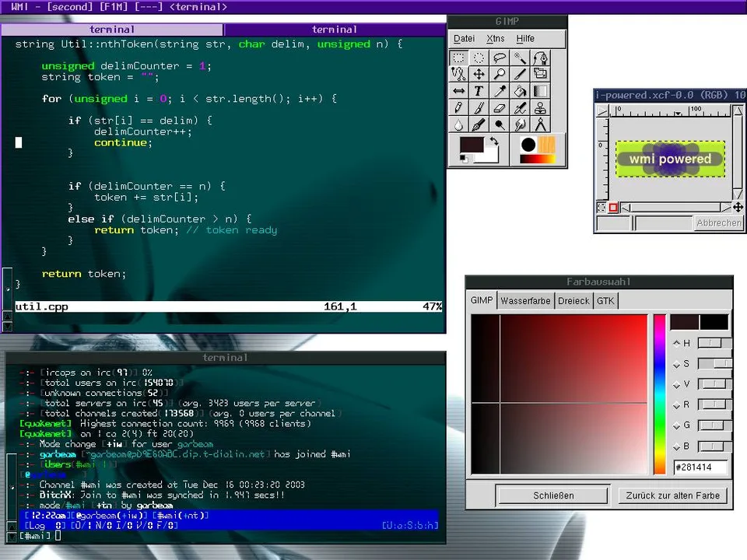The width and height of the screenshot is (747, 560).
Task: Click Zurück zur alten Farbe button
Action: [x=672, y=495]
